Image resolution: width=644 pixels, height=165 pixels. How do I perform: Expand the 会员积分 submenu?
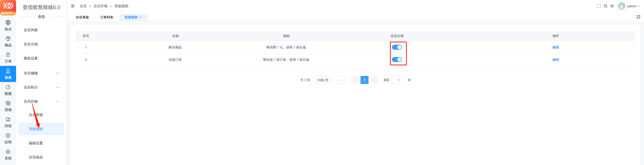pyautogui.click(x=41, y=87)
